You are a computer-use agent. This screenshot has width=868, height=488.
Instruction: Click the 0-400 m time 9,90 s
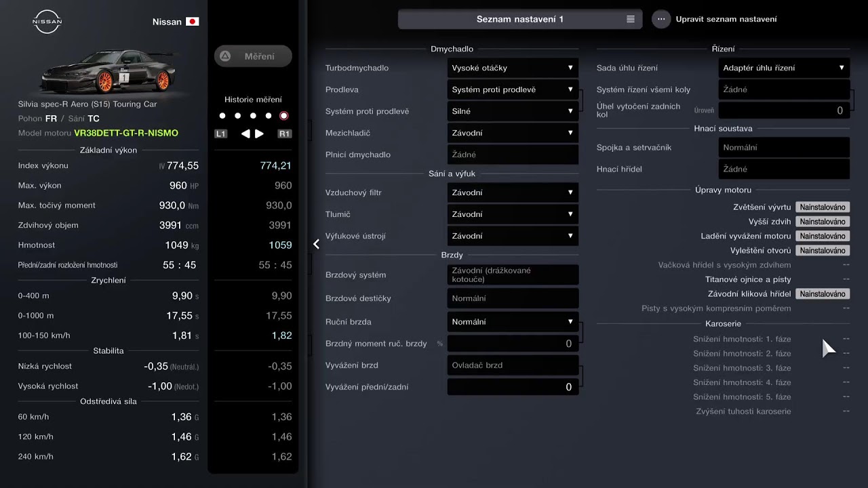185,296
